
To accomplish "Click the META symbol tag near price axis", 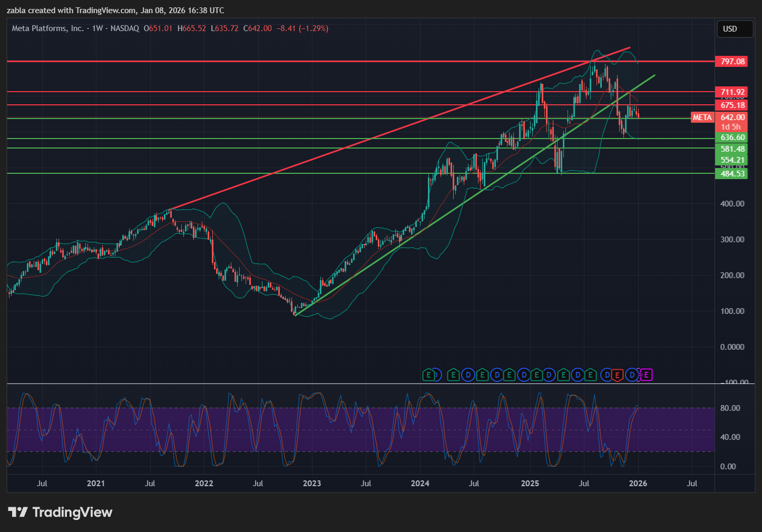I will pos(702,117).
